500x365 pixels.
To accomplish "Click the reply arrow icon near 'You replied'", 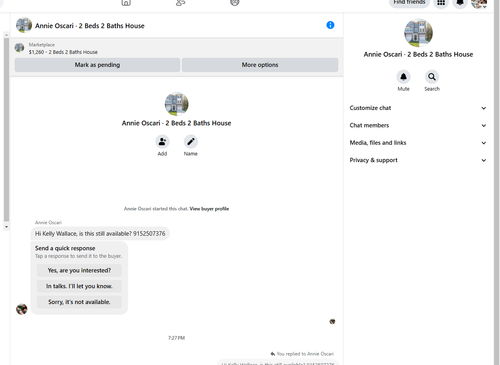I will point(273,354).
